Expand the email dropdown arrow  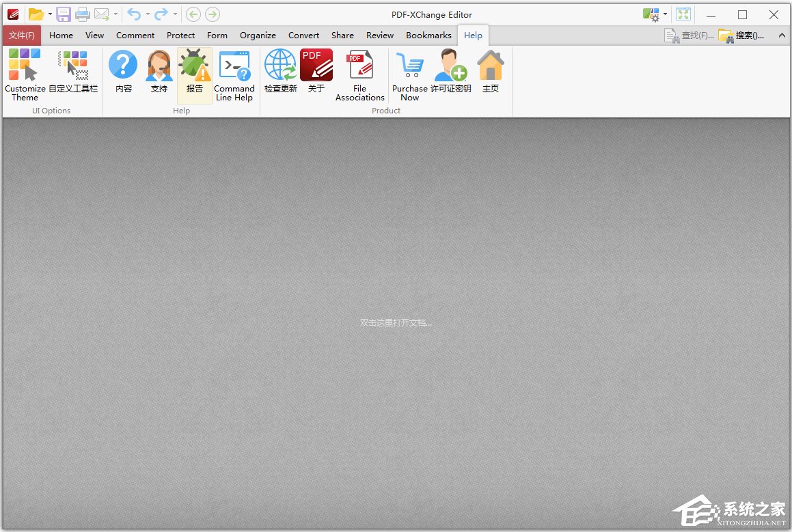(x=115, y=14)
